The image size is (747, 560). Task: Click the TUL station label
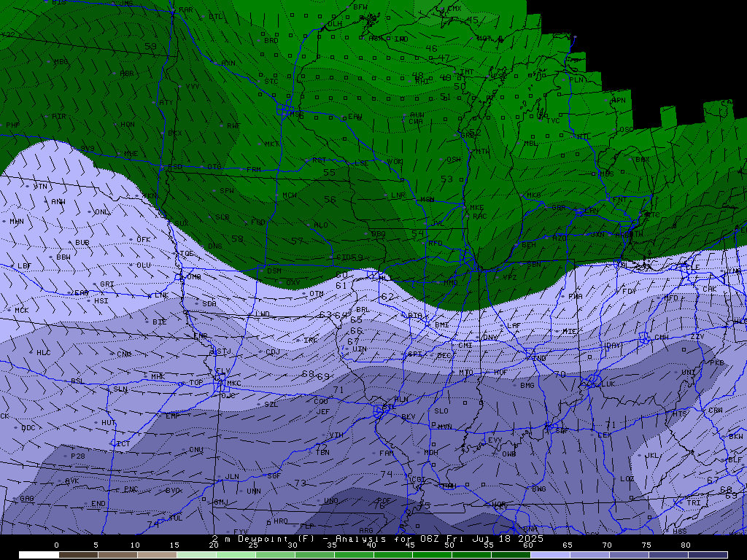point(175,518)
